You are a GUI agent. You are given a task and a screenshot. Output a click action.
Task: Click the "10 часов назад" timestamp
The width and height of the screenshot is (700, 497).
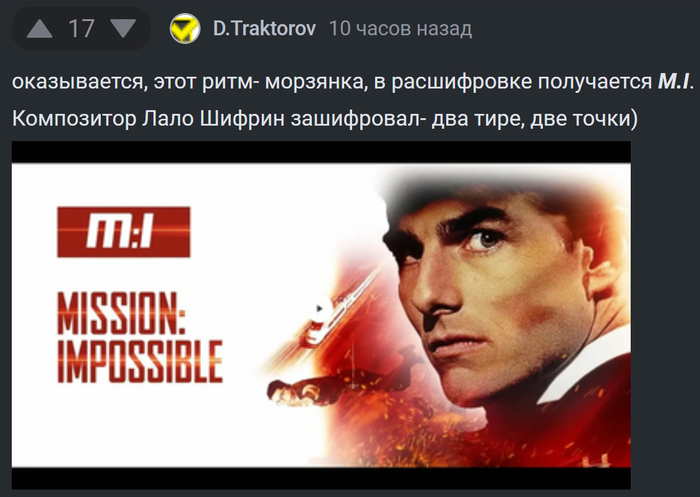(x=400, y=29)
